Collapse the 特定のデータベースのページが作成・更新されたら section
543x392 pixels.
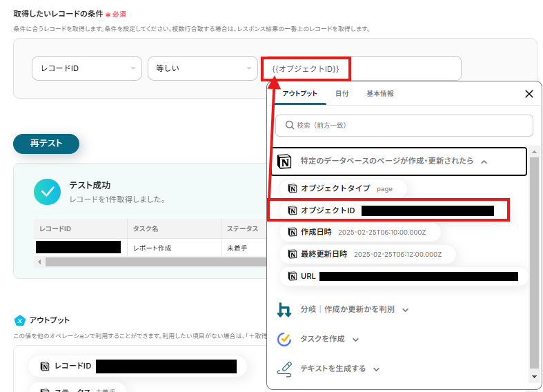(484, 161)
